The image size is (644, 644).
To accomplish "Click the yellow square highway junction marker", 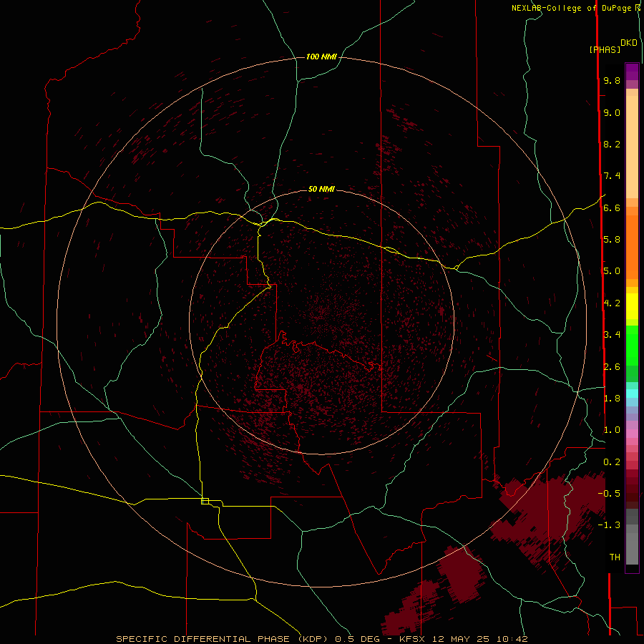I will 205,501.
